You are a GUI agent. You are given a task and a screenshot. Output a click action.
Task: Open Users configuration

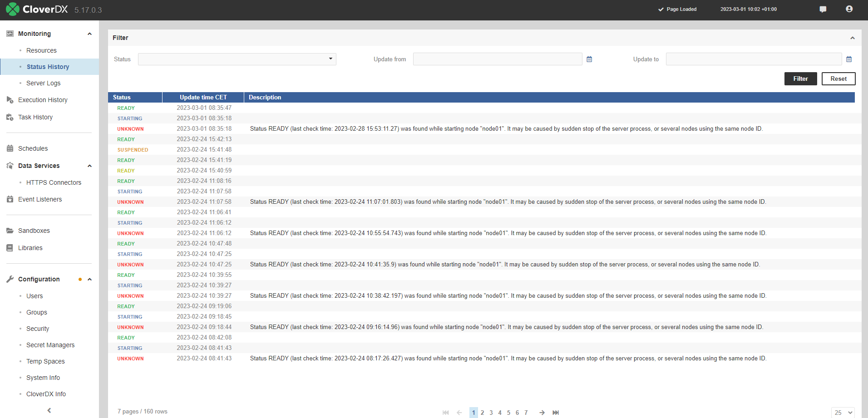click(x=35, y=296)
